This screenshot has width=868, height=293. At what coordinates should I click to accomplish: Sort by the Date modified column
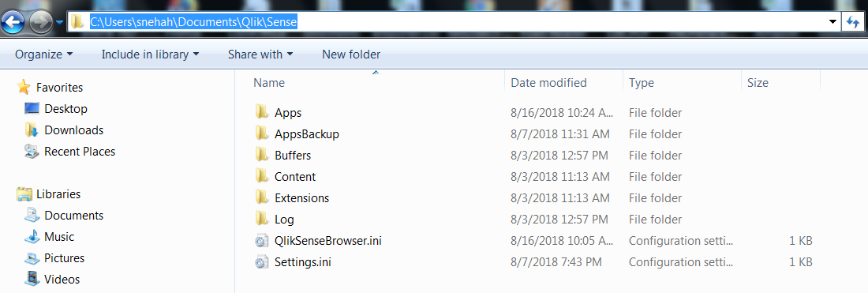(x=563, y=83)
